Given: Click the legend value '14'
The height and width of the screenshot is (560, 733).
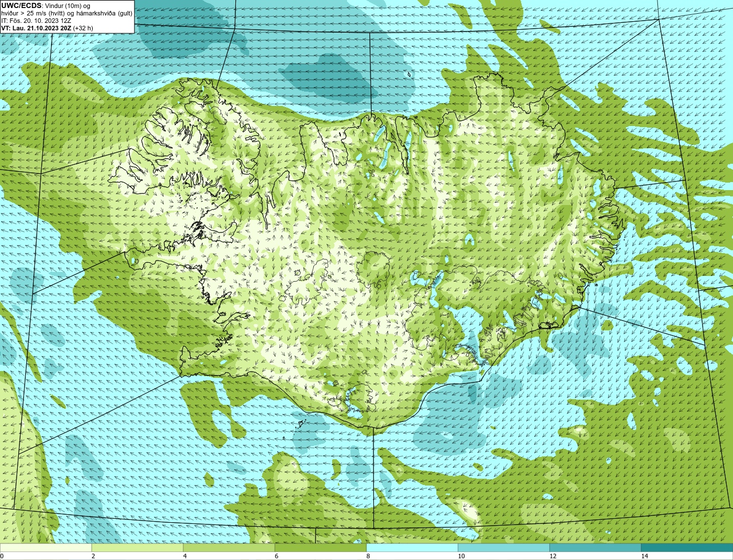Looking at the screenshot, I should (x=644, y=556).
